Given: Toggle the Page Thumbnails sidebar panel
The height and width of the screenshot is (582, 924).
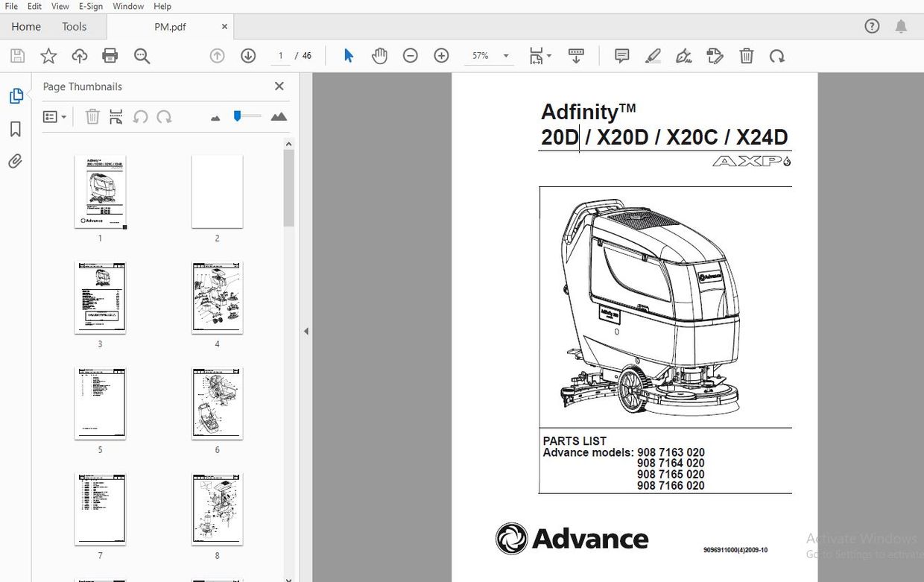Looking at the screenshot, I should (16, 95).
